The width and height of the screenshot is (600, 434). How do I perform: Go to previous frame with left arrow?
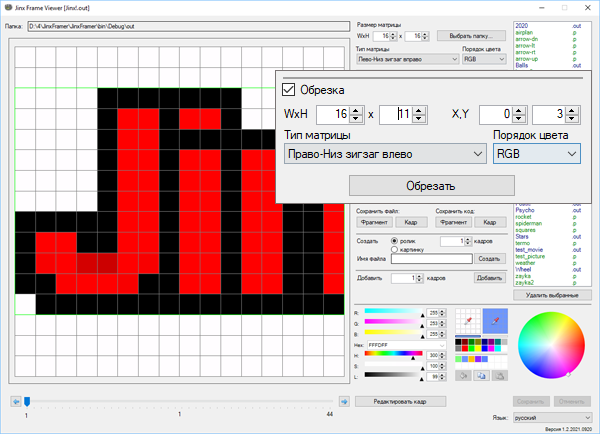tap(16, 401)
